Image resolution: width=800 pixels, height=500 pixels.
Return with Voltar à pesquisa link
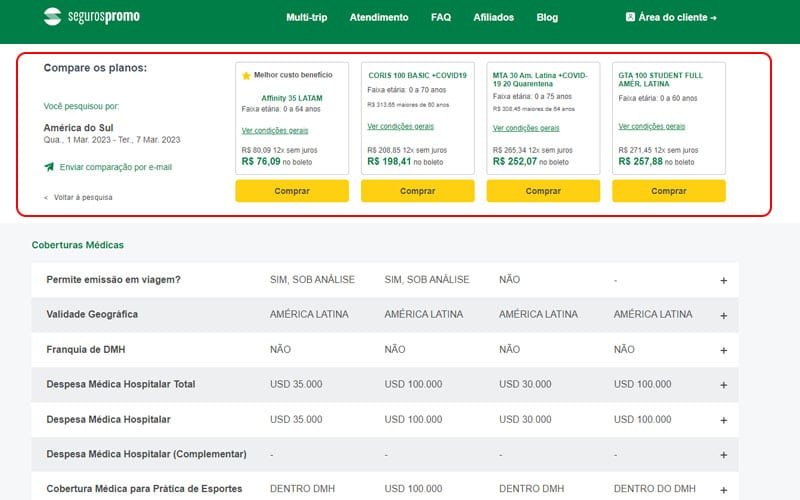click(78, 197)
